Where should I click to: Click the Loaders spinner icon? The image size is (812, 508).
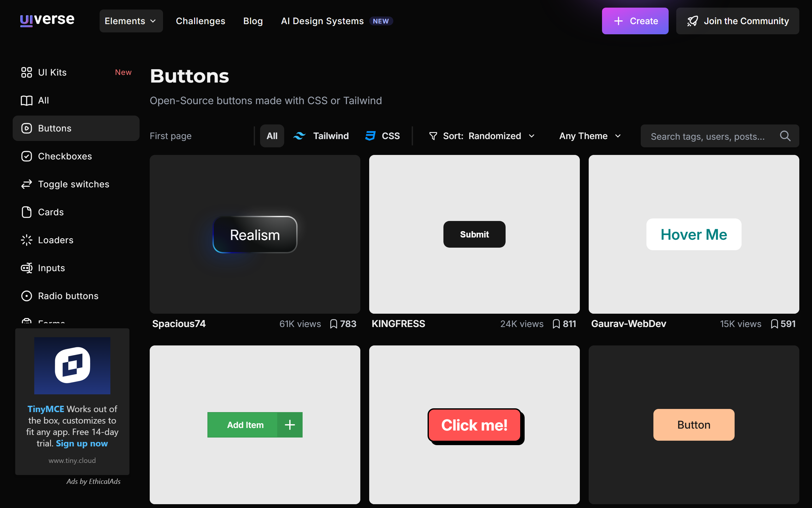(x=27, y=240)
